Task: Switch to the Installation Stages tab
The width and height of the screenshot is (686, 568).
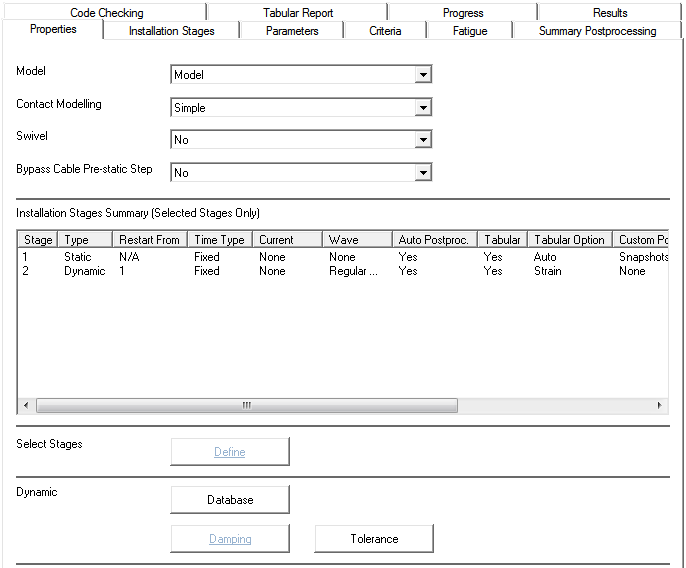Action: 171,31
